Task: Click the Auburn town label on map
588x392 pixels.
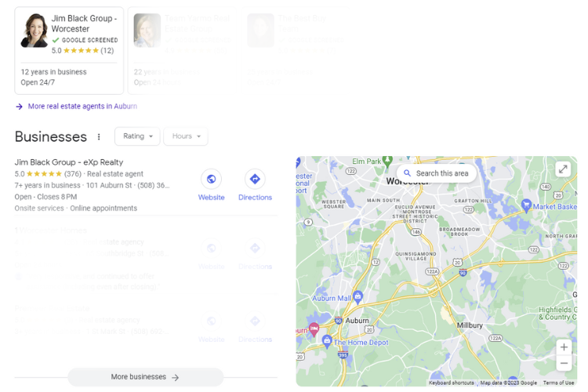Action: click(357, 321)
